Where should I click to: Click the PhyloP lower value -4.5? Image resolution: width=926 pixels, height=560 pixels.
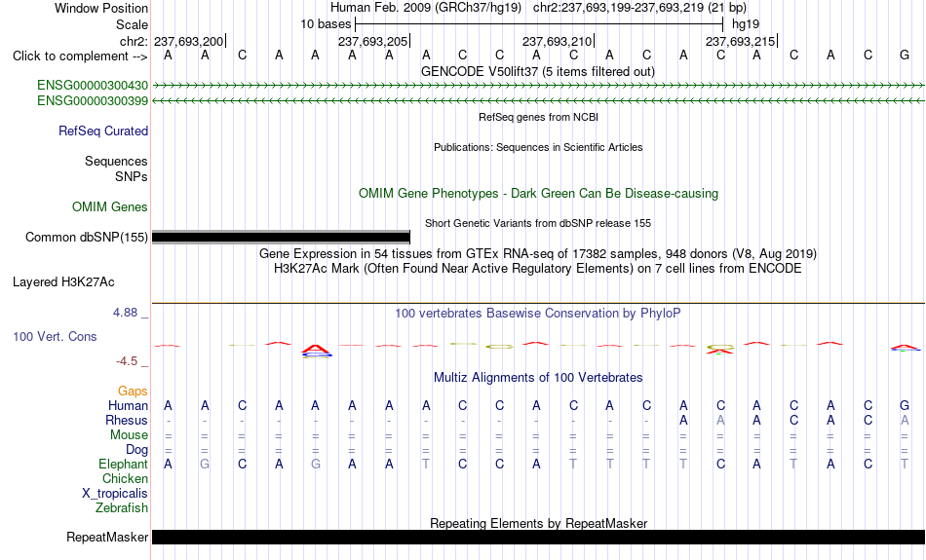tap(127, 361)
